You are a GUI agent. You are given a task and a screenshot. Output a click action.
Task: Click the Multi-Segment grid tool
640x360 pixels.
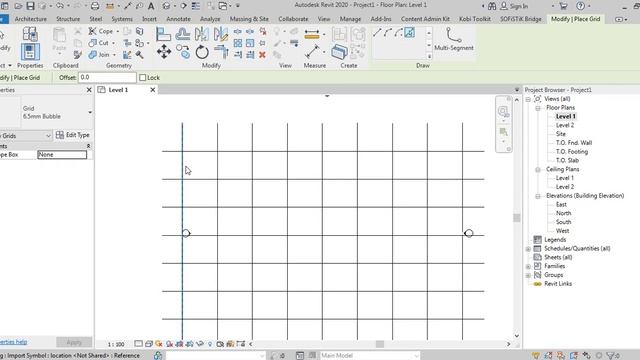(453, 40)
